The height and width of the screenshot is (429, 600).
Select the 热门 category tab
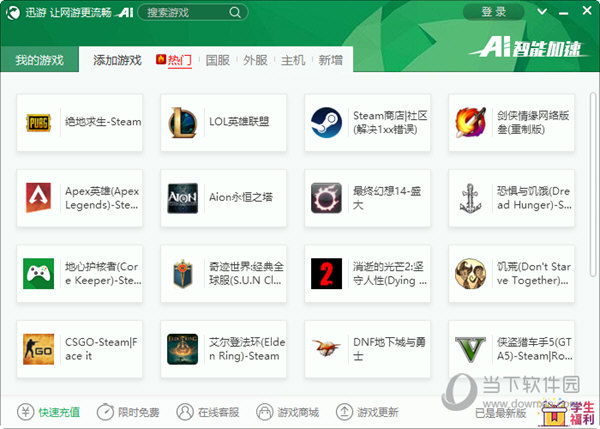[179, 60]
